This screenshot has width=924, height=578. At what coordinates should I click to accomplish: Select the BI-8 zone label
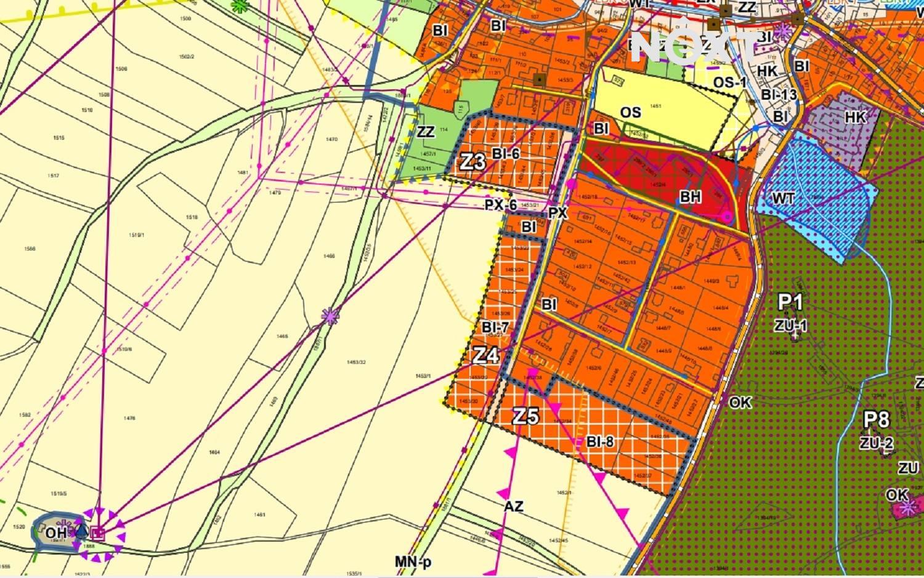coord(600,441)
